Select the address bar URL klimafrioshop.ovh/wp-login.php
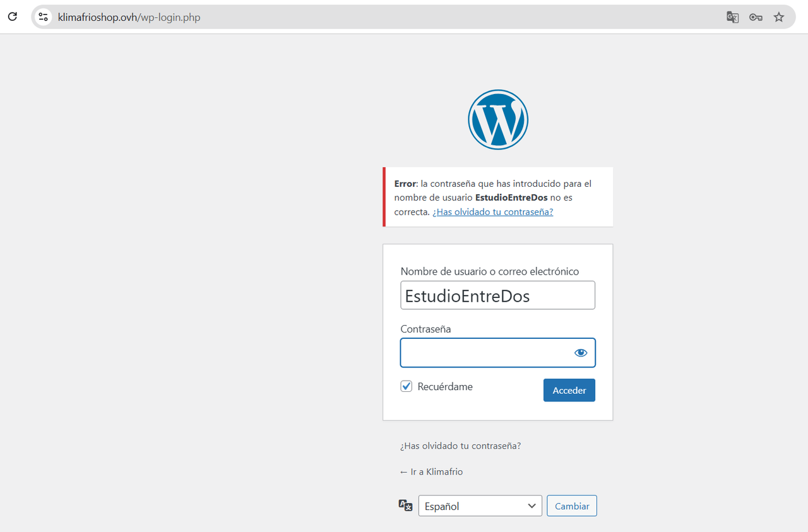Viewport: 808px width, 532px height. 129,17
